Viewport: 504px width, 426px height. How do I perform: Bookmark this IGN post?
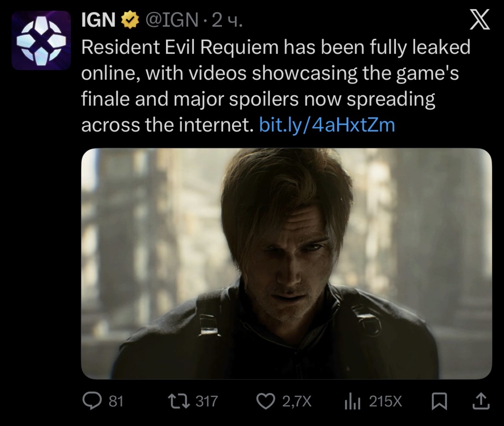(439, 401)
